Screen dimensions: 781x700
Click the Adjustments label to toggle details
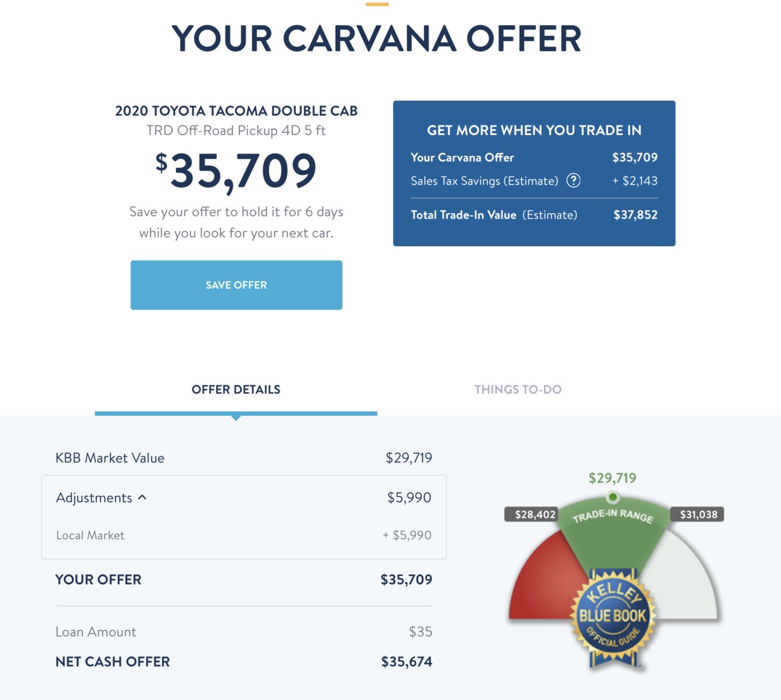94,497
